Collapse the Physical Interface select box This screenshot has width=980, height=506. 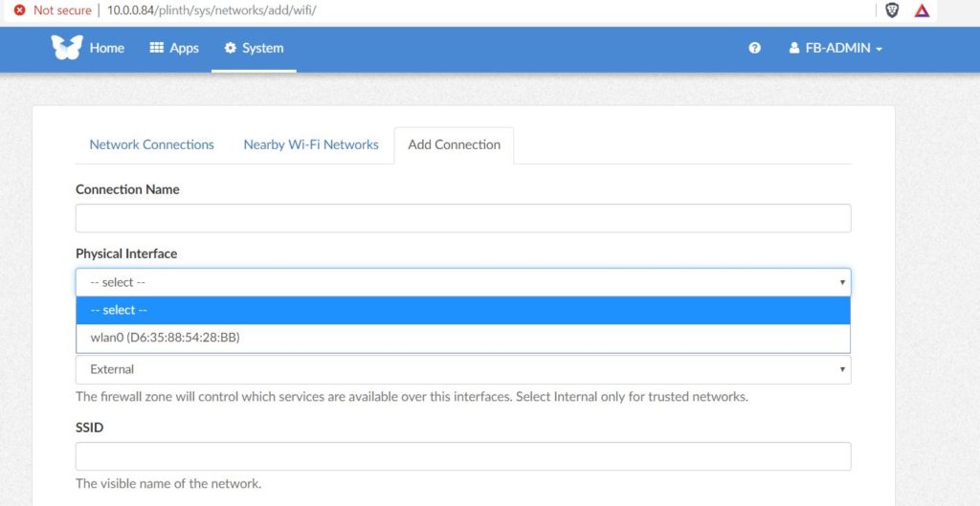point(463,282)
